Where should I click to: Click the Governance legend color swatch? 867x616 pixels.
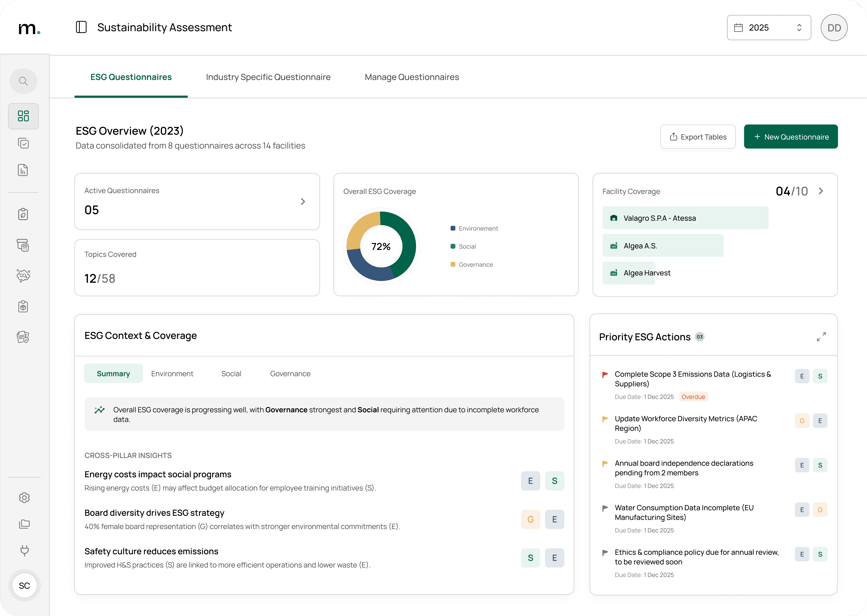pos(453,264)
